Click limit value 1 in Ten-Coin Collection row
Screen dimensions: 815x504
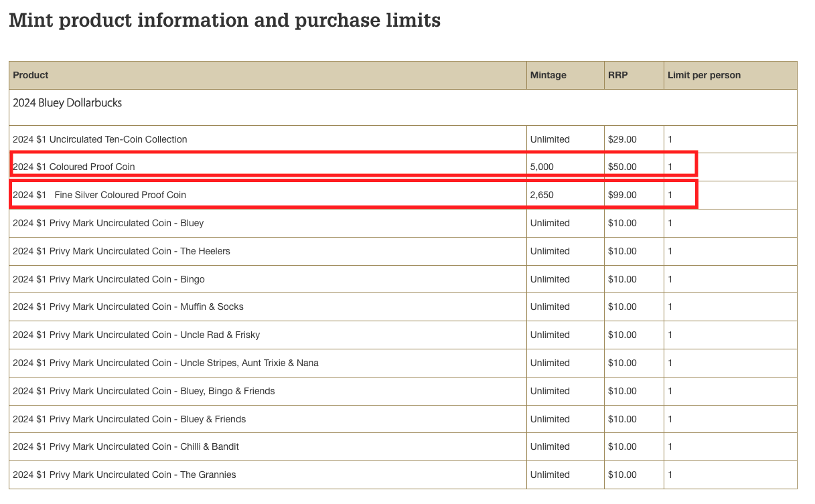(670, 139)
